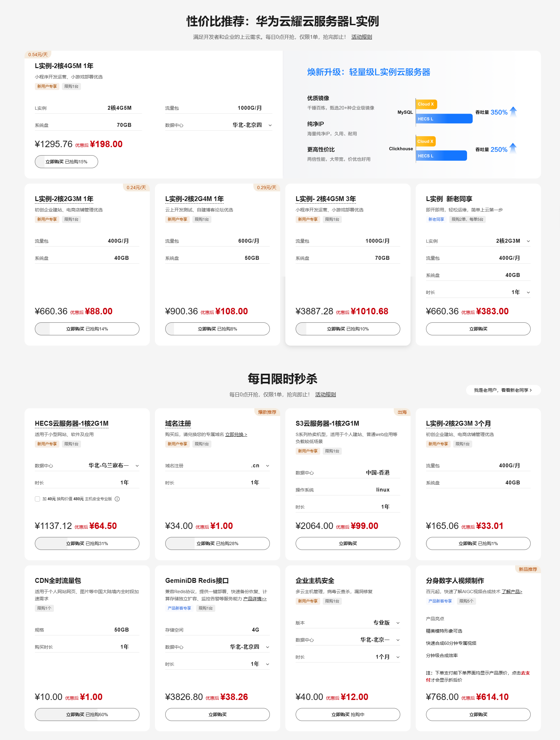This screenshot has height=740, width=560.
Task: Click 去支付 red link in 分身数字人 note
Action: (525, 673)
